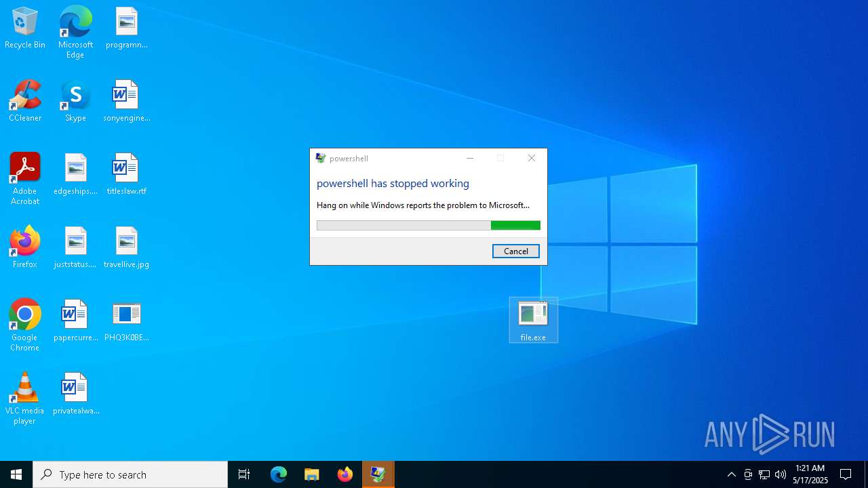Select the privatealwa... Word document
This screenshot has height=488, width=868.
click(x=75, y=394)
